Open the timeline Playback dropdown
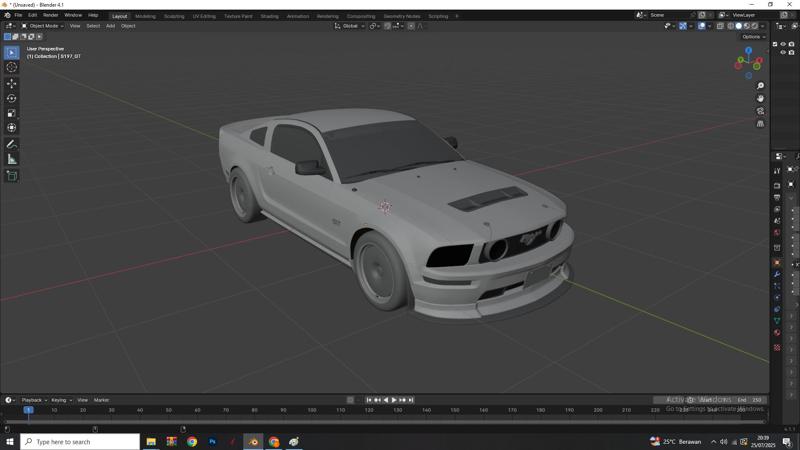The width and height of the screenshot is (800, 450). coord(34,400)
